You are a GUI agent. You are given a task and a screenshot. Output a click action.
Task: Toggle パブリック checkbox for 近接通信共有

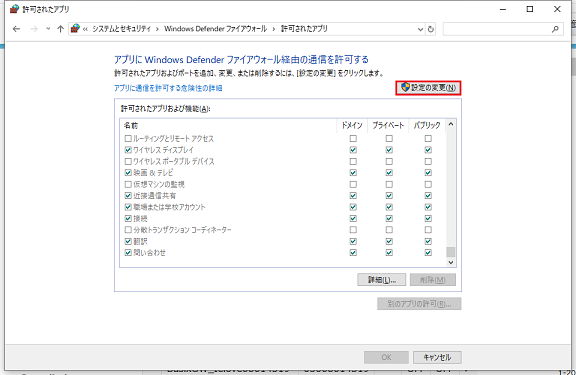pyautogui.click(x=428, y=196)
